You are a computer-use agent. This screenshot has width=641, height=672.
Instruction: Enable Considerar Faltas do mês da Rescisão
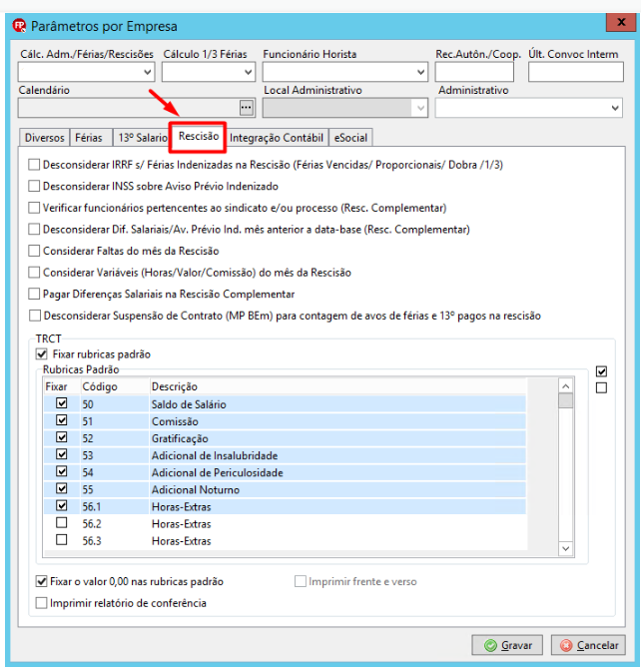tap(34, 251)
